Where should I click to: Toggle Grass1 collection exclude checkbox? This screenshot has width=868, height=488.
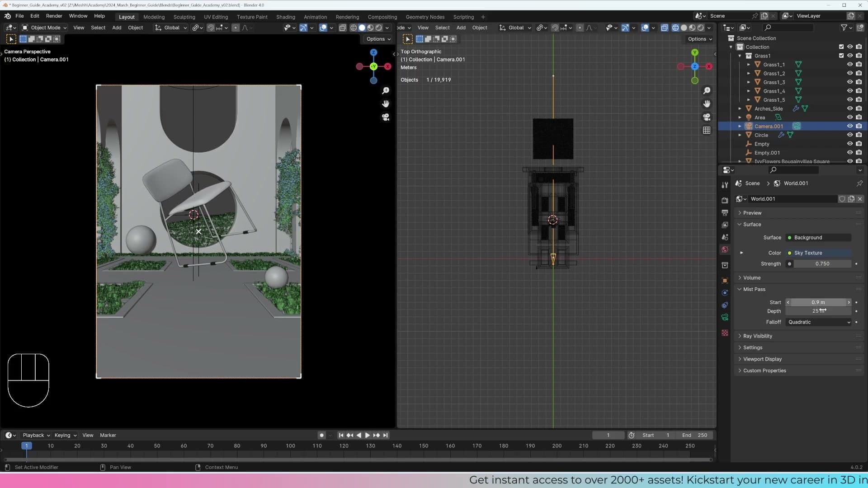pos(841,56)
